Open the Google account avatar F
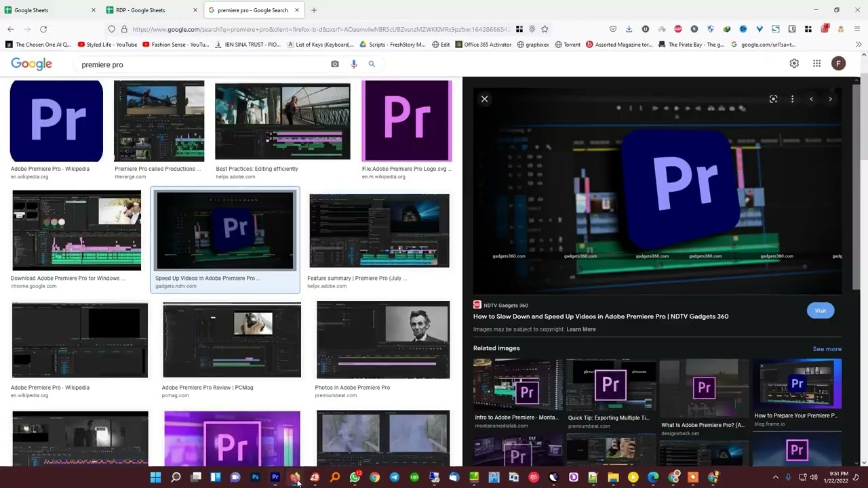 tap(839, 63)
